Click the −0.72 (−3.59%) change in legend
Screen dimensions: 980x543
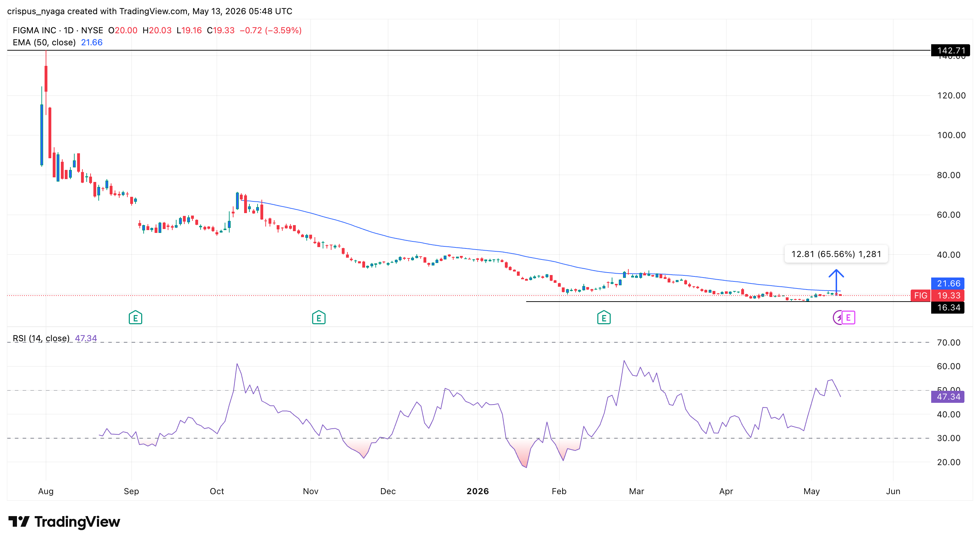(271, 30)
